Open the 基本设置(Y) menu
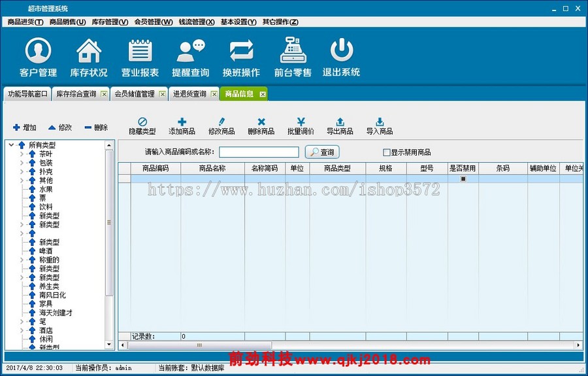Viewport: 588px width, 376px height. tap(238, 22)
